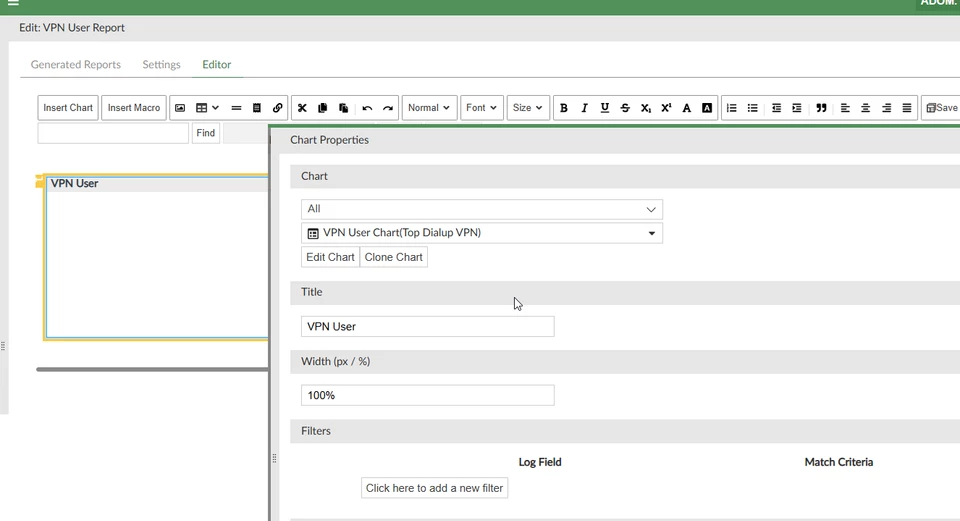
Task: Click the insert link icon
Action: click(277, 108)
